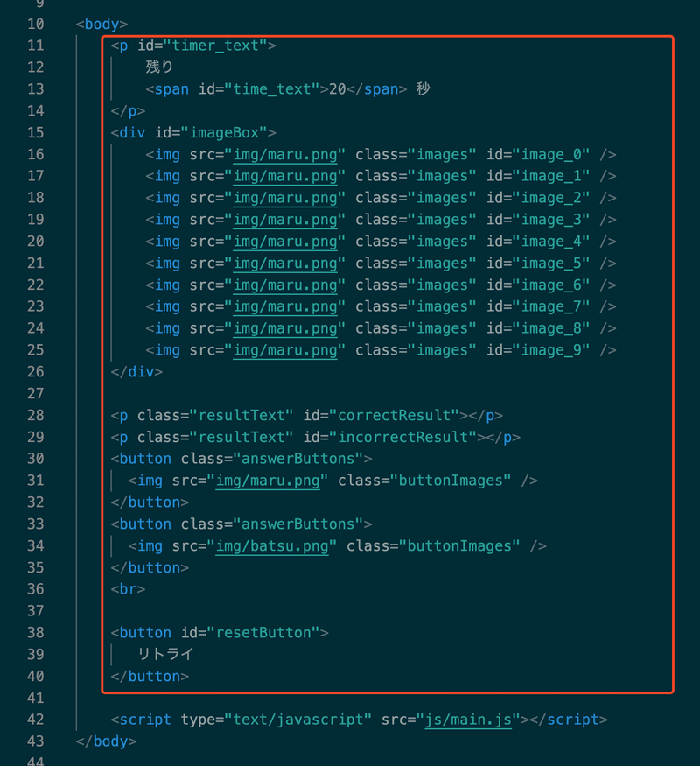Click the images class on line 20
The width and height of the screenshot is (700, 766).
point(442,242)
